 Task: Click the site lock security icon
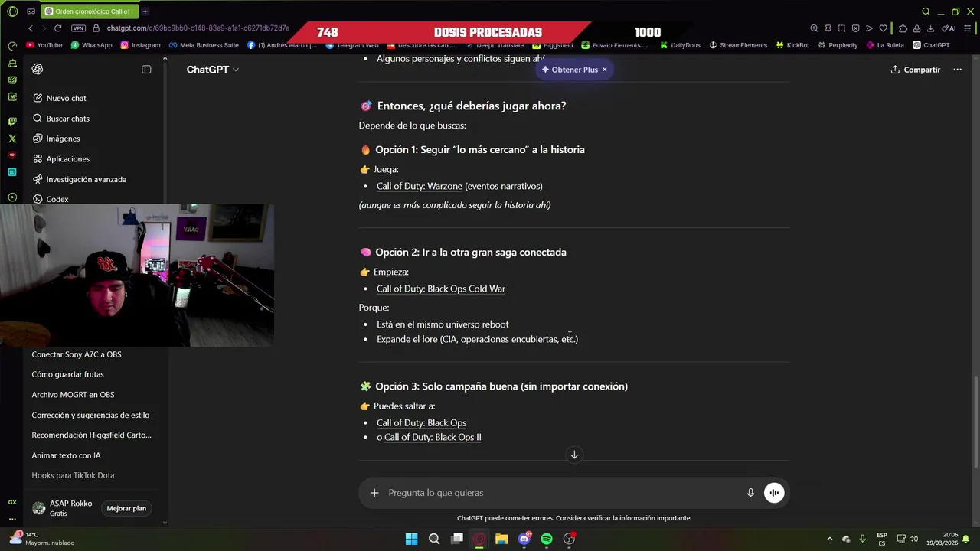96,28
